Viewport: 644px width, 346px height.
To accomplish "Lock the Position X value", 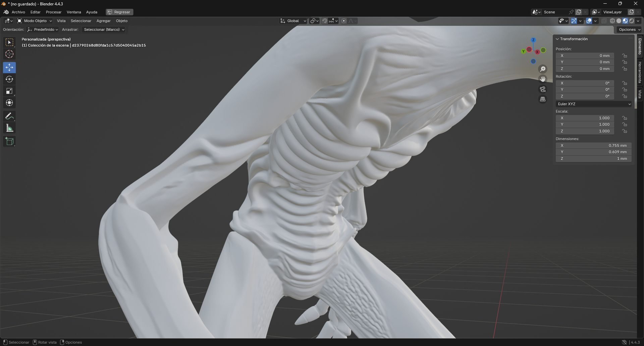I will pyautogui.click(x=625, y=56).
